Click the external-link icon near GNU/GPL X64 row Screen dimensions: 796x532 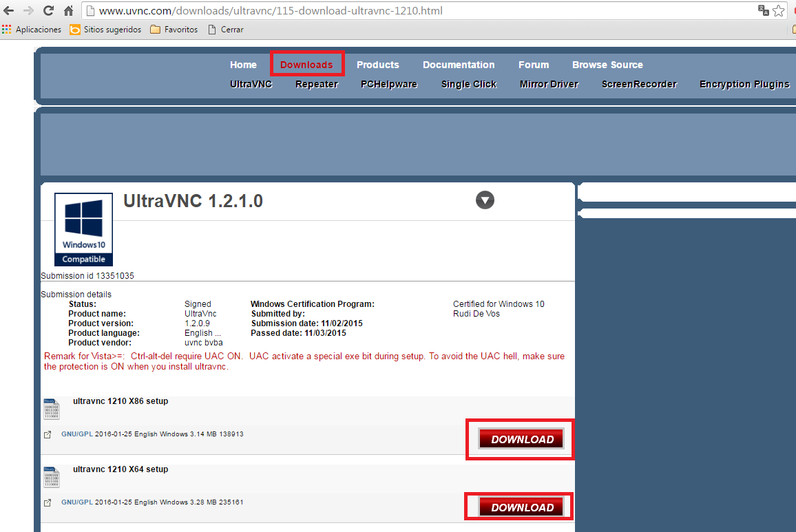click(x=47, y=502)
